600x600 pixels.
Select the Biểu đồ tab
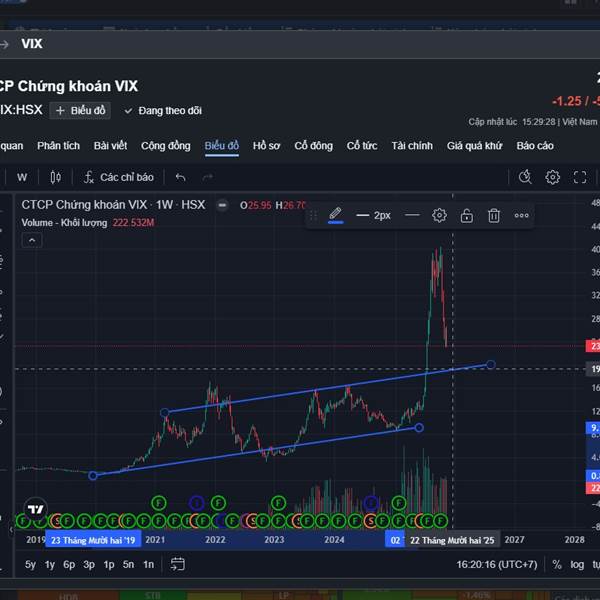click(x=222, y=146)
